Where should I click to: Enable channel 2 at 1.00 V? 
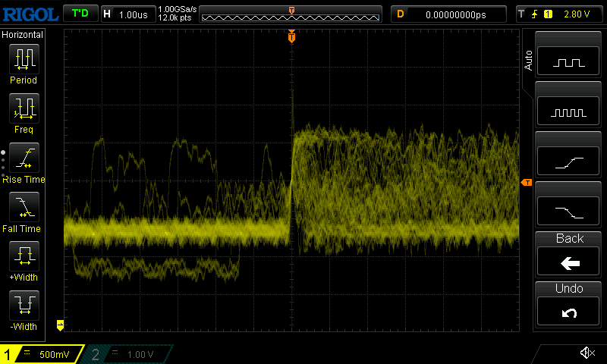(129, 354)
